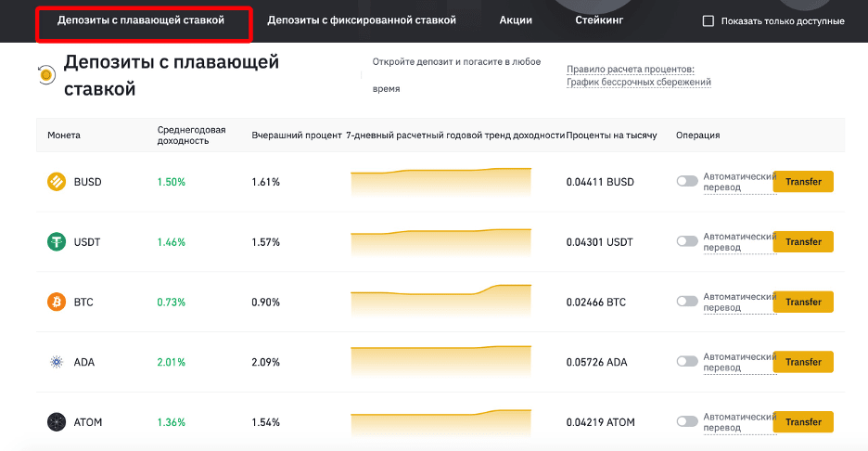Click 'Вчерашний процент' column header
Image resolution: width=868 pixels, height=451 pixels.
[x=297, y=135]
